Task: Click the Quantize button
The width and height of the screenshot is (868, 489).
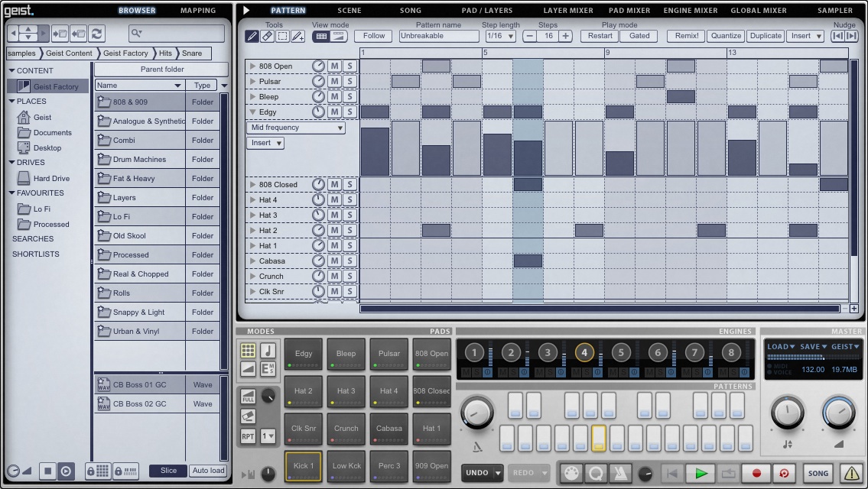Action: (726, 36)
